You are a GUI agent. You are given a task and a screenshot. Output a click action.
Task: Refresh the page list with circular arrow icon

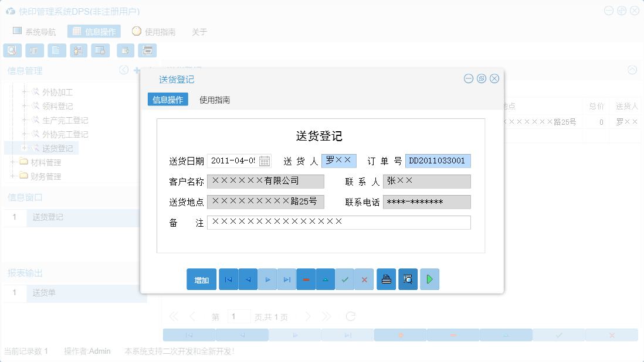pyautogui.click(x=350, y=316)
